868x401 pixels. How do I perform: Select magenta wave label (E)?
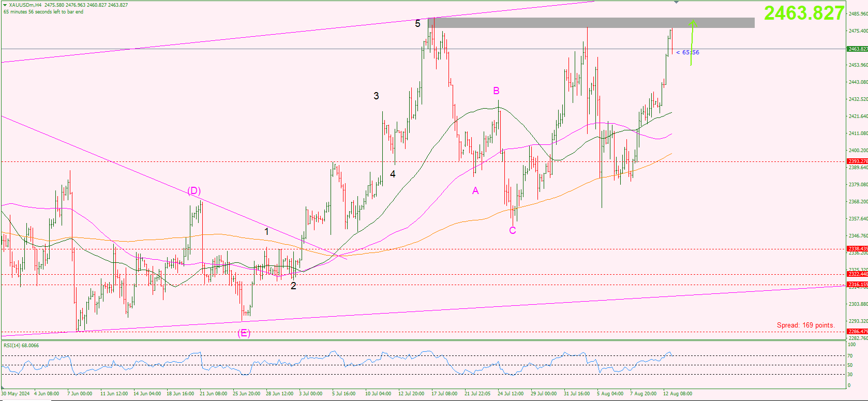(x=244, y=333)
